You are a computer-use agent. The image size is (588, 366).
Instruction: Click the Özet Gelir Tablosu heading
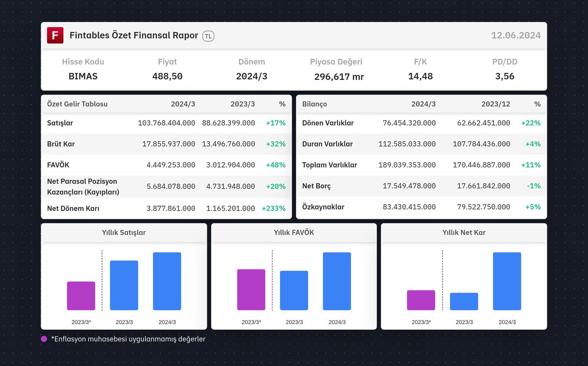tap(77, 104)
